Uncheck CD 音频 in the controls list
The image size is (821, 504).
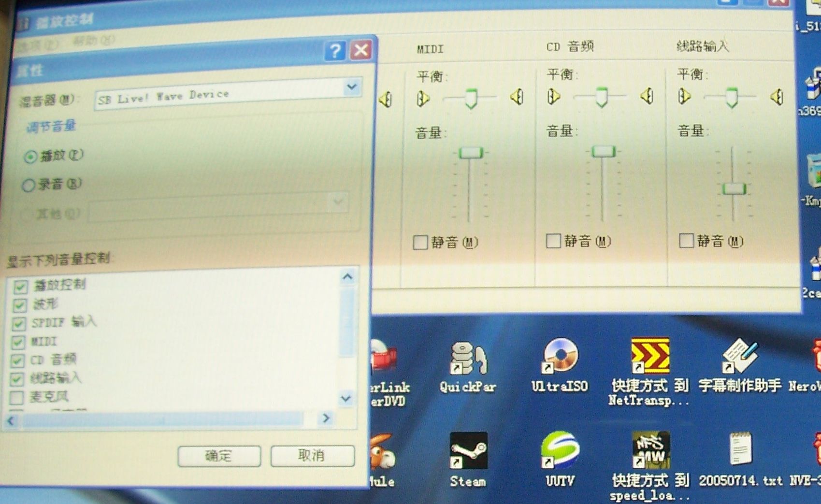point(17,360)
